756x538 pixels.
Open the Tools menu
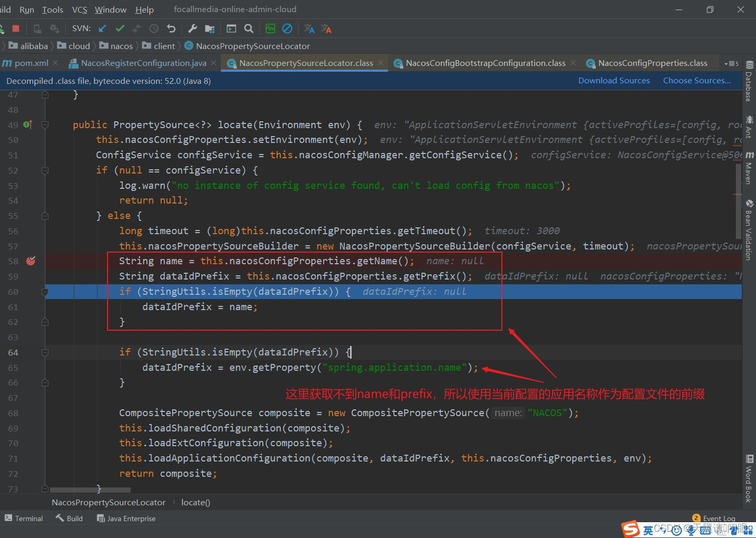[52, 9]
